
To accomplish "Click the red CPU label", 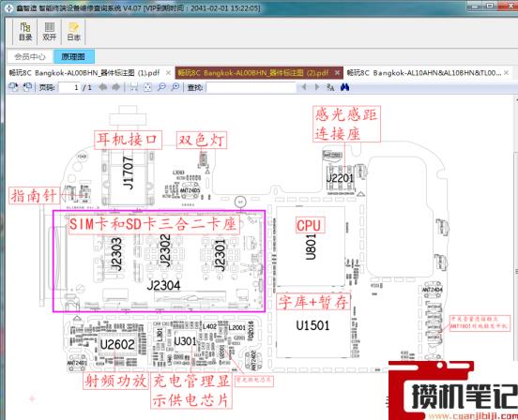I will tap(310, 225).
